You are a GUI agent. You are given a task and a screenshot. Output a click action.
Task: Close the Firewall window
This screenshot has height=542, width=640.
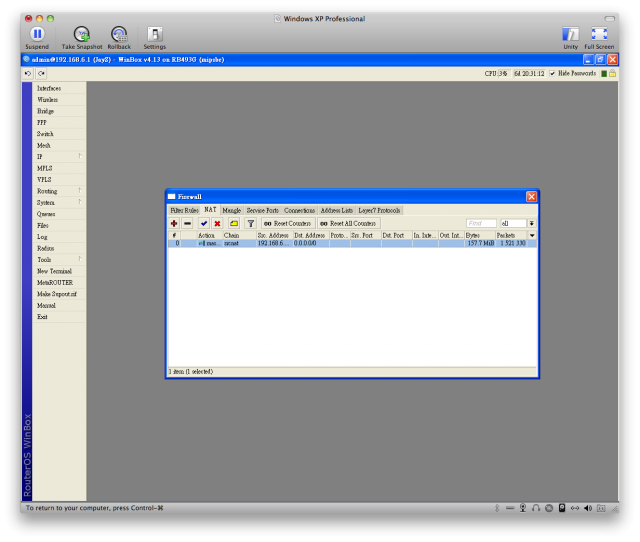531,197
